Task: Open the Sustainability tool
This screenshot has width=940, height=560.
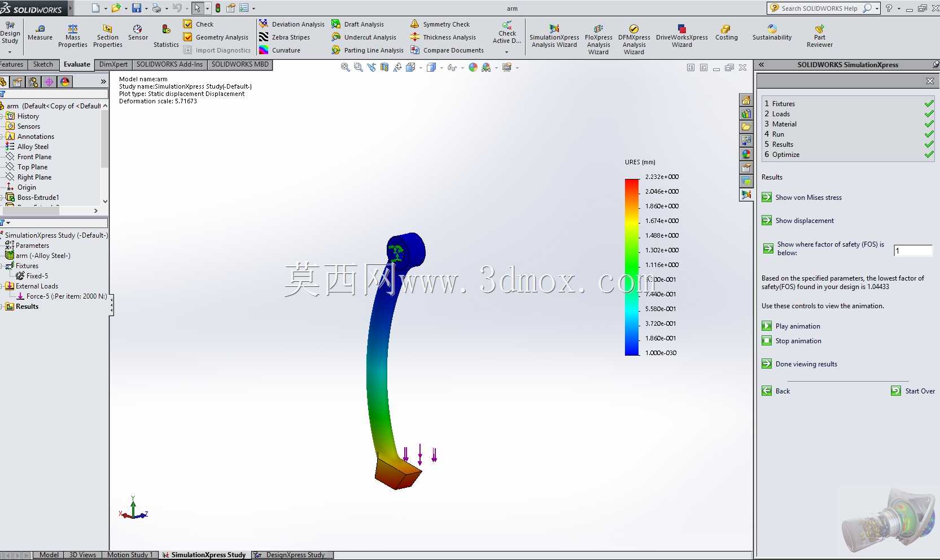Action: click(x=772, y=33)
